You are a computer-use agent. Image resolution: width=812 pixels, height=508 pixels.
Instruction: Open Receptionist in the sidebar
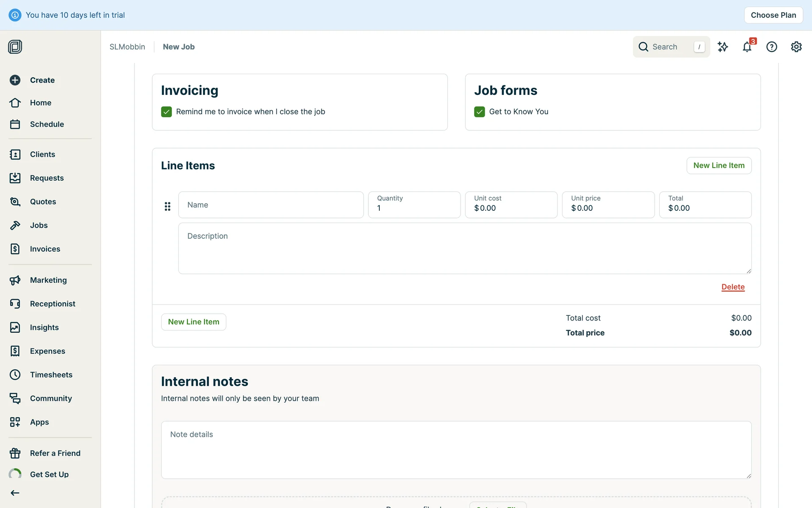pyautogui.click(x=52, y=304)
